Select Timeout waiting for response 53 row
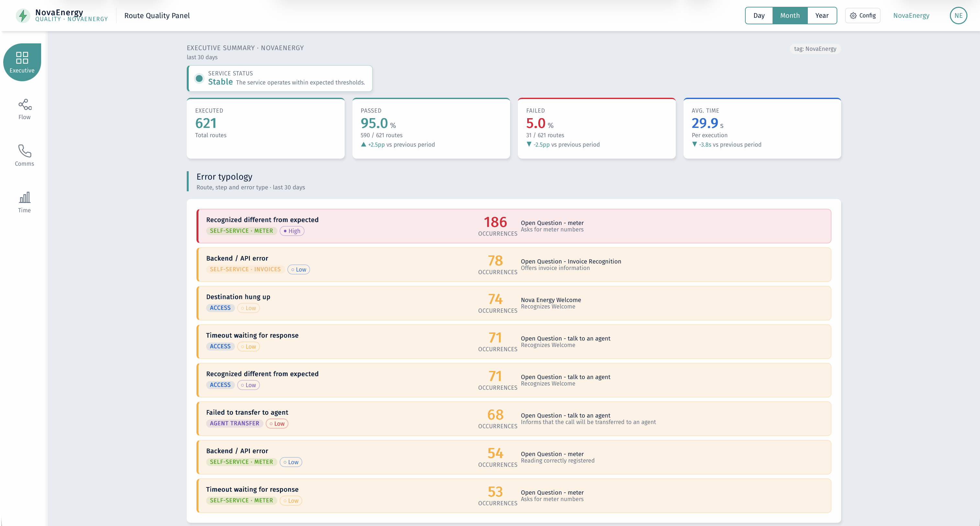 [x=514, y=496]
